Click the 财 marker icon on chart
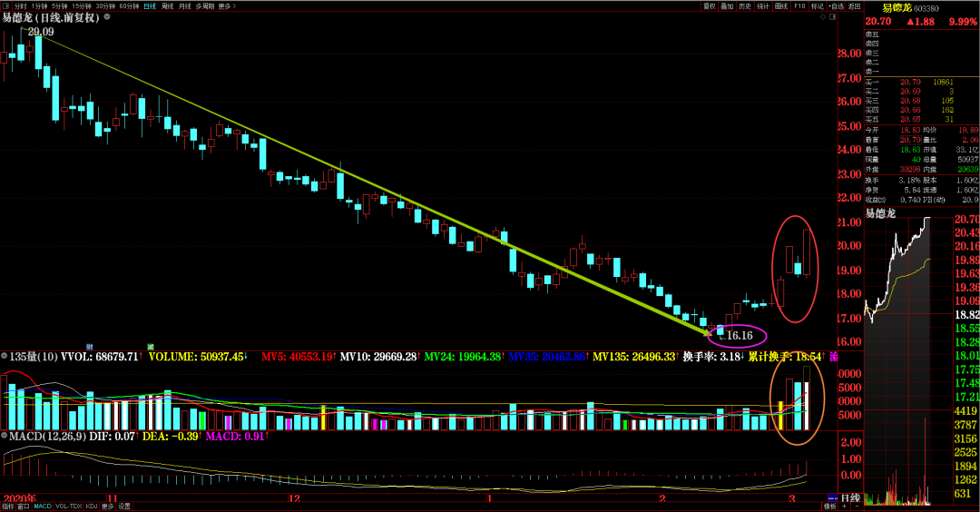 [x=89, y=347]
